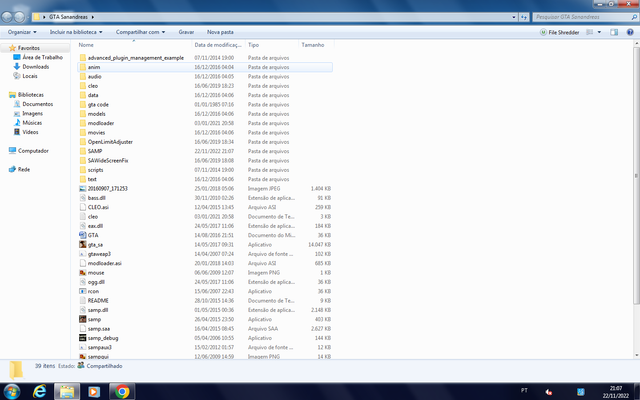Image resolution: width=640 pixels, height=400 pixels.
Task: Open Computador in navigation pane
Action: point(29,151)
